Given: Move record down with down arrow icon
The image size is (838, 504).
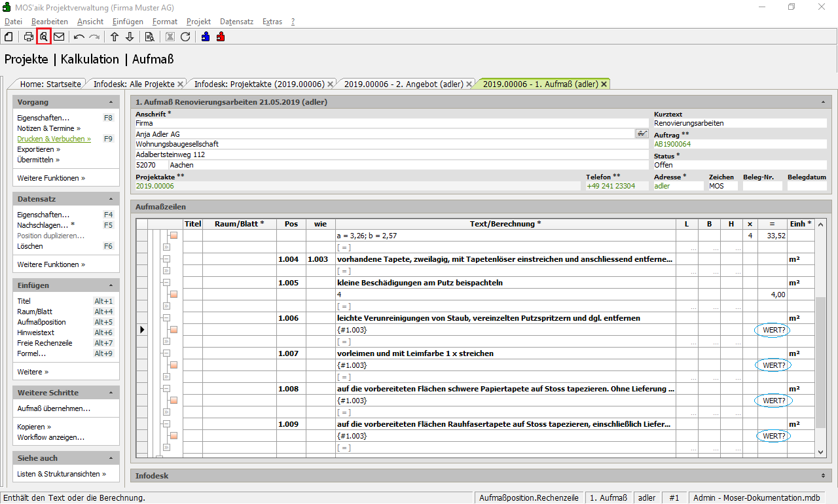Looking at the screenshot, I should click(x=130, y=37).
